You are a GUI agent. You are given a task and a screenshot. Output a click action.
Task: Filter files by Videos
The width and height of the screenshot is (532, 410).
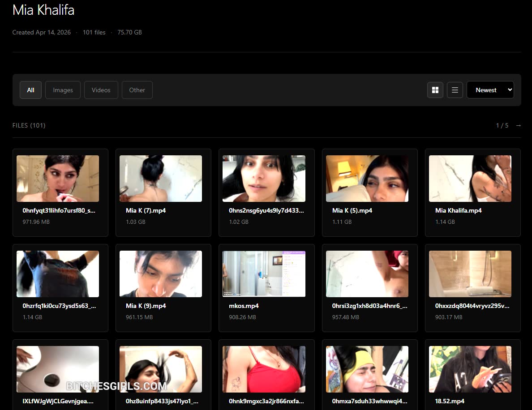[101, 90]
